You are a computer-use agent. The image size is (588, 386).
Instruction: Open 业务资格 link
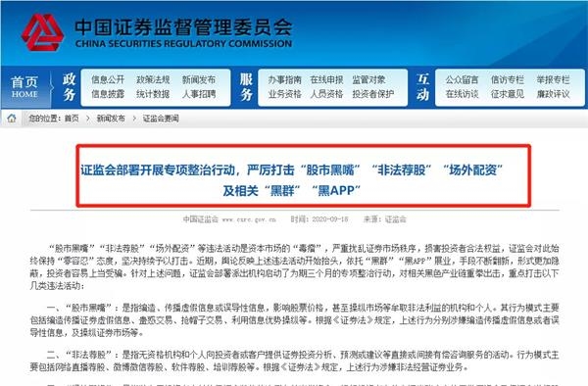coord(284,94)
